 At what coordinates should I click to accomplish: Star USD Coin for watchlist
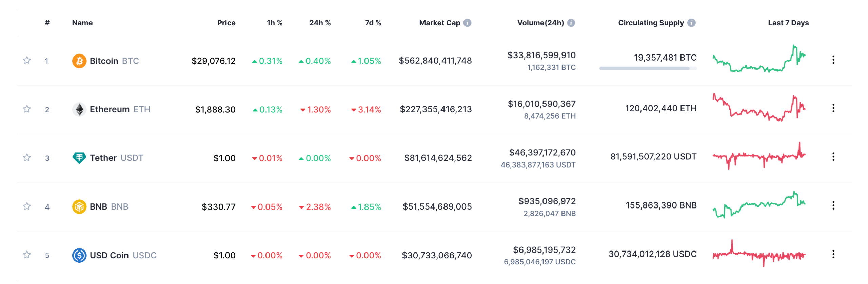coord(27,255)
